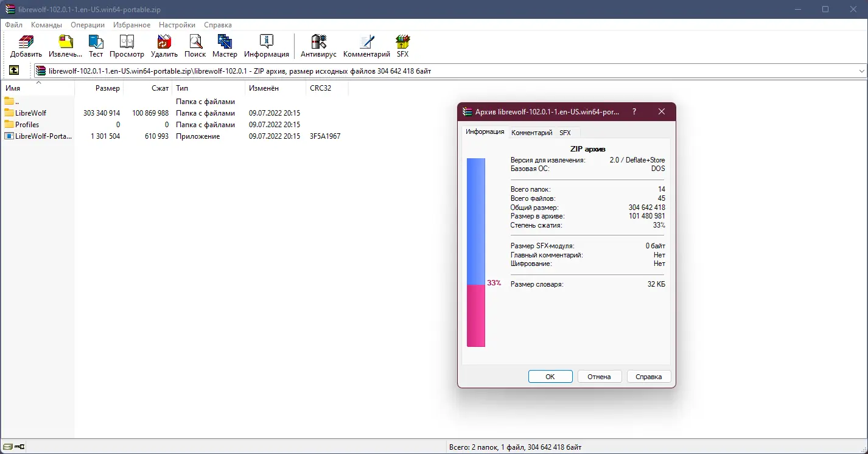Select the LibreWolf folder icon
Image resolution: width=868 pixels, height=454 pixels.
9,113
